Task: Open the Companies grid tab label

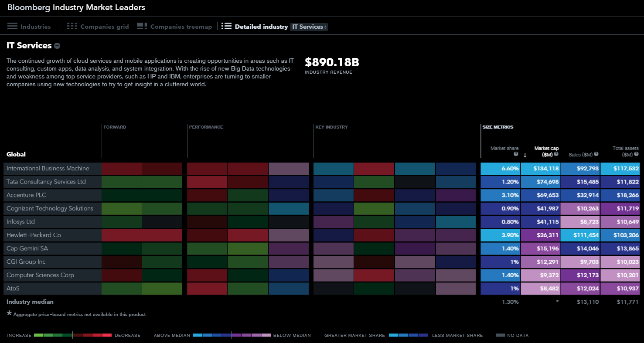Action: (105, 27)
